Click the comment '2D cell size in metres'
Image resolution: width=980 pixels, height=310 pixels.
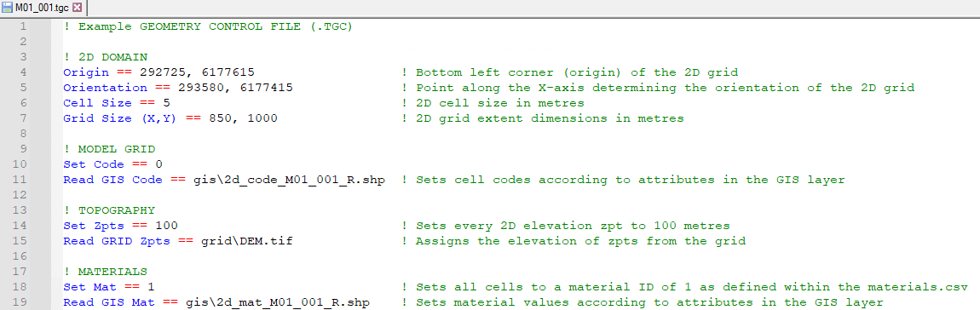(500, 103)
